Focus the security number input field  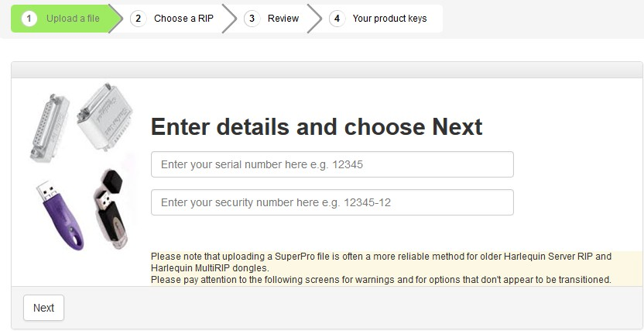coord(332,202)
